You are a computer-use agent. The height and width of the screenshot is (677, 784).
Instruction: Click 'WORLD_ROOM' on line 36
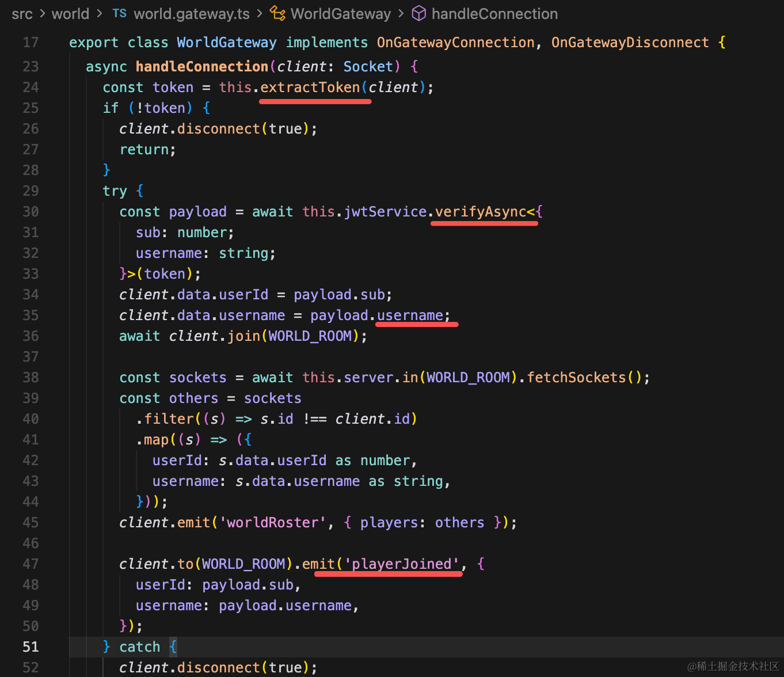click(310, 336)
